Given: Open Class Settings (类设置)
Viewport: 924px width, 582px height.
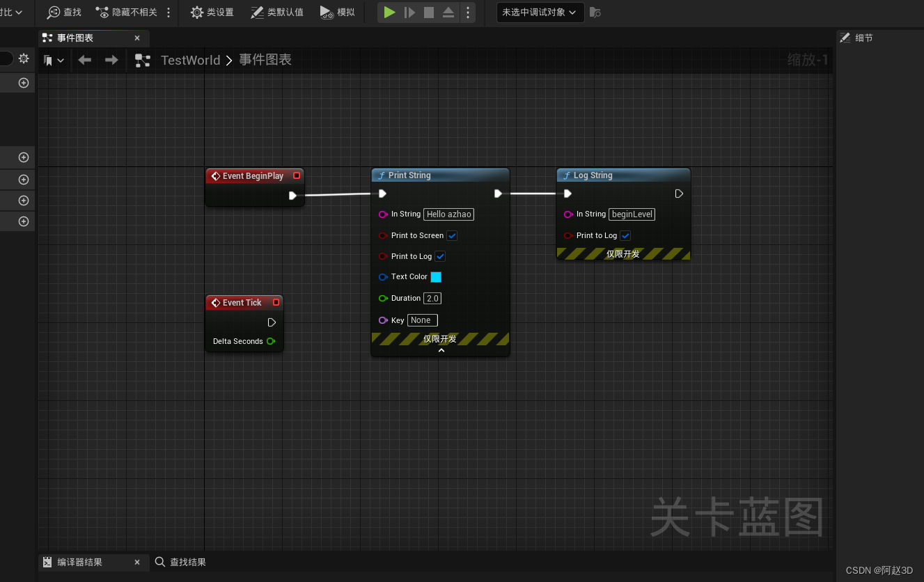Looking at the screenshot, I should pyautogui.click(x=212, y=13).
